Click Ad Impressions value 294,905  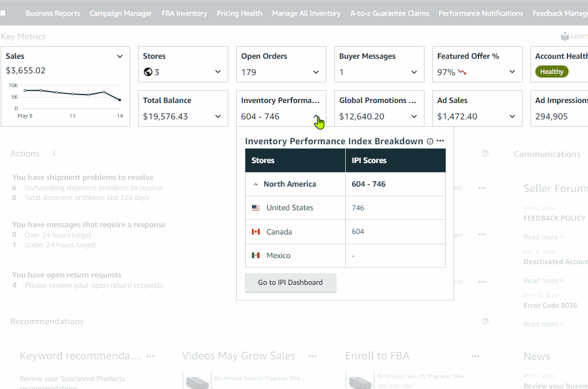click(x=551, y=117)
